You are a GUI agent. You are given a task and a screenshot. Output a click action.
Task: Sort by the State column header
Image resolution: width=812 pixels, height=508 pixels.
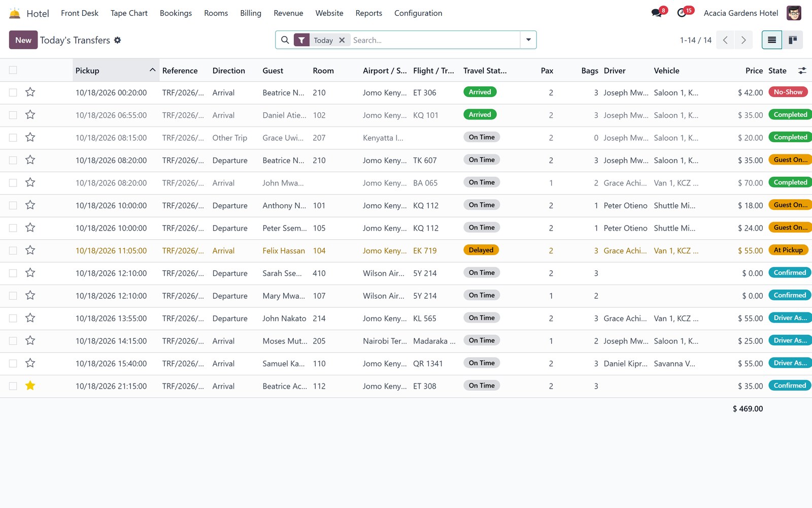point(777,71)
